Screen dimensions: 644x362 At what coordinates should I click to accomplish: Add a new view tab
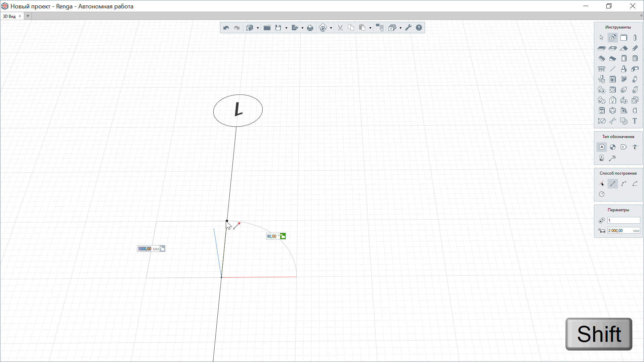click(x=28, y=16)
